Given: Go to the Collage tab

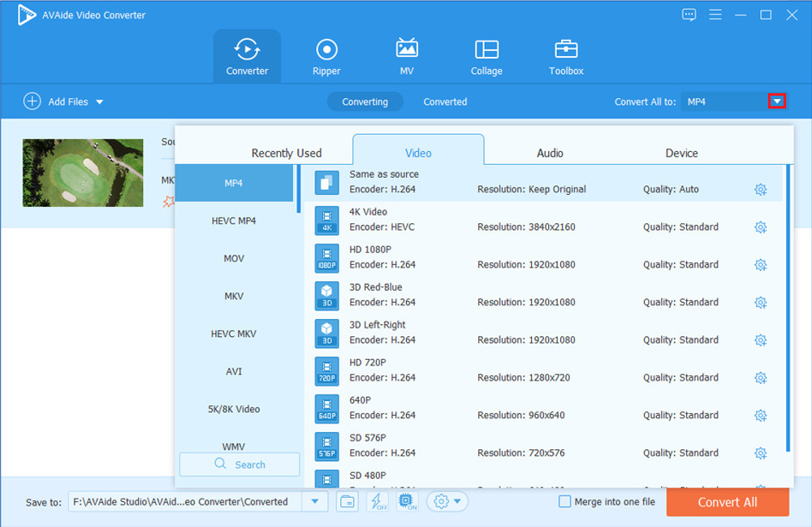Looking at the screenshot, I should (x=486, y=57).
